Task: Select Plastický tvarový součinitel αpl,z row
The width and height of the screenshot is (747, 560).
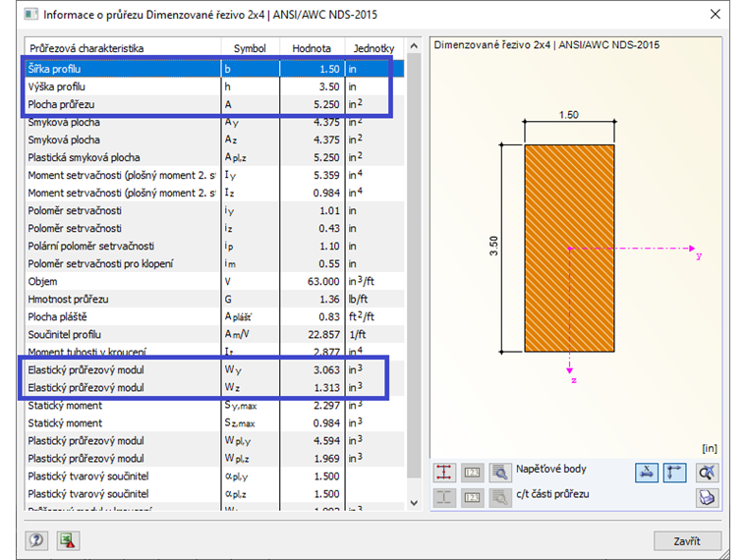Action: pos(214,493)
